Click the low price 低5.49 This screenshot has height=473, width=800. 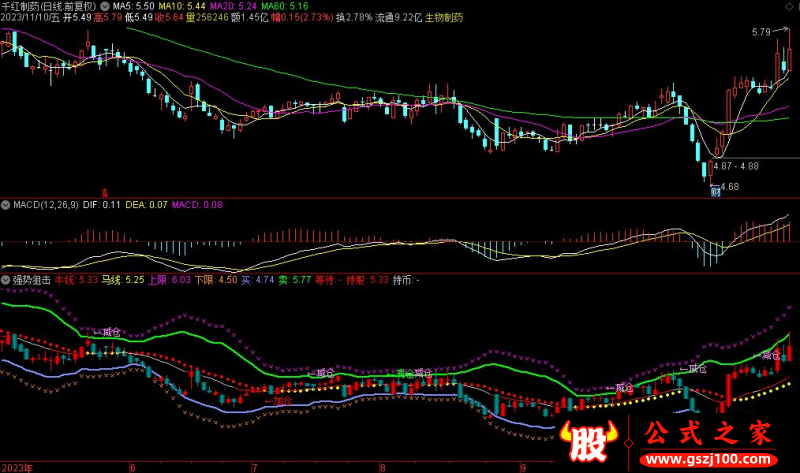[139, 17]
